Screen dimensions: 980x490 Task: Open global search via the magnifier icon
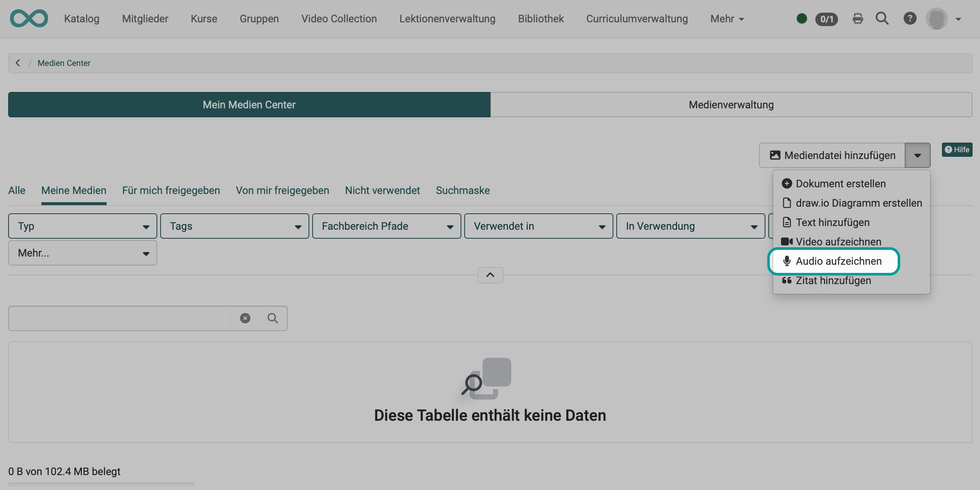[x=882, y=18]
